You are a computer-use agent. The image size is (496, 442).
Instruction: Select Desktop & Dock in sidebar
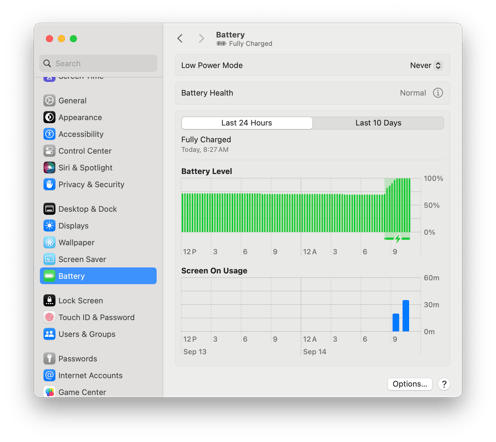98,209
